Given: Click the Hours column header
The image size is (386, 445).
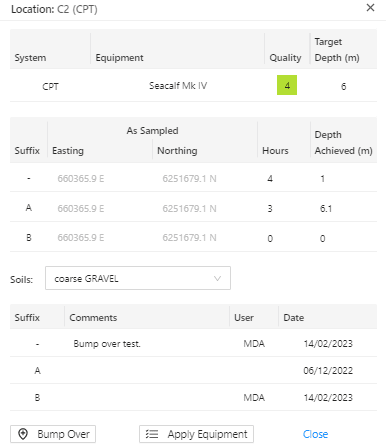Looking at the screenshot, I should pos(275,151).
